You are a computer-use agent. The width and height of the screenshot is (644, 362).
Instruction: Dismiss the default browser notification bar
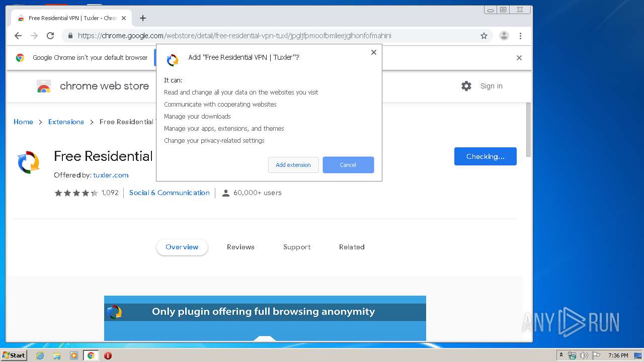tap(519, 58)
